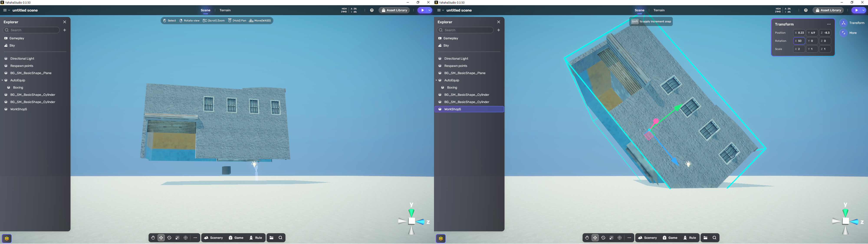This screenshot has width=868, height=244.
Task: Choose the scale tool in right window toolbar
Action: click(612, 238)
